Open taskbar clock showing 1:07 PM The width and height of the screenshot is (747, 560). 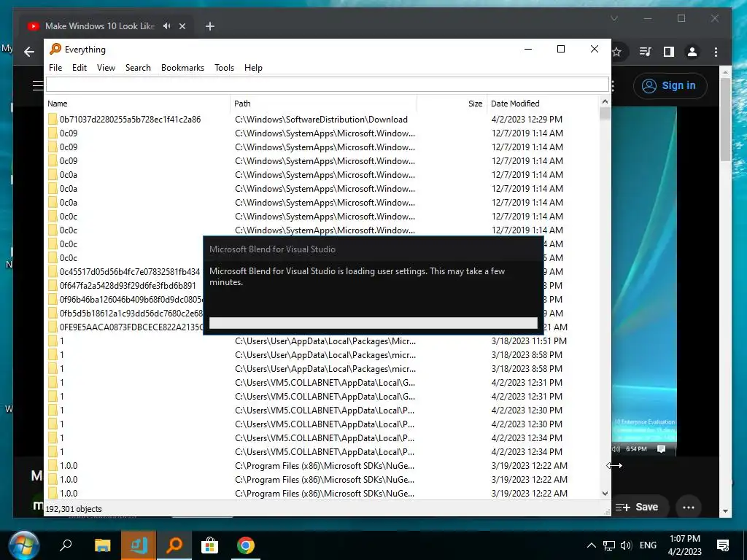(684, 545)
